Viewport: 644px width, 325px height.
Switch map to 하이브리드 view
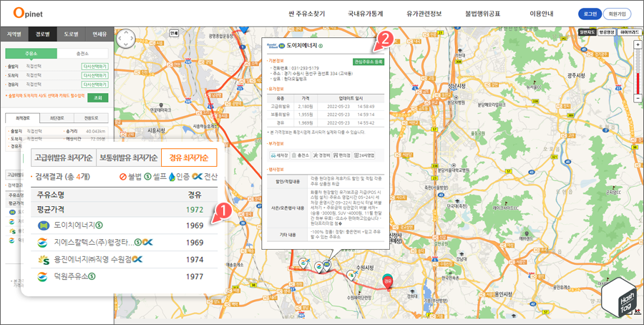pyautogui.click(x=629, y=31)
